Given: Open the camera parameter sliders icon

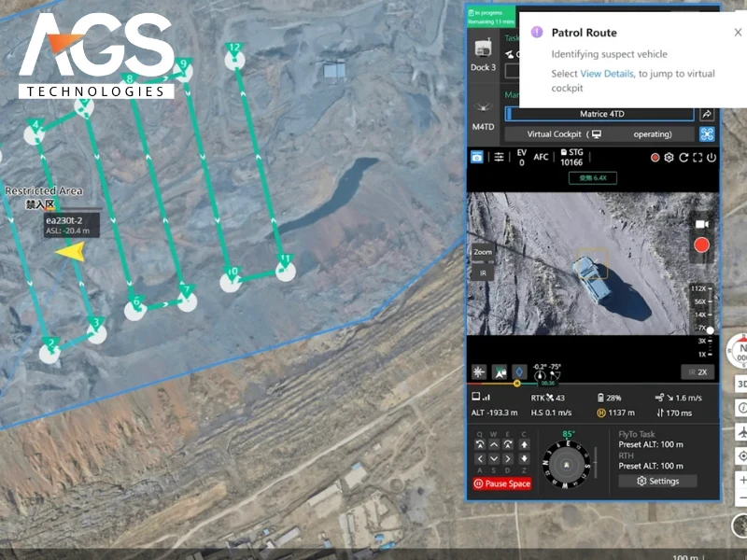Looking at the screenshot, I should [499, 157].
